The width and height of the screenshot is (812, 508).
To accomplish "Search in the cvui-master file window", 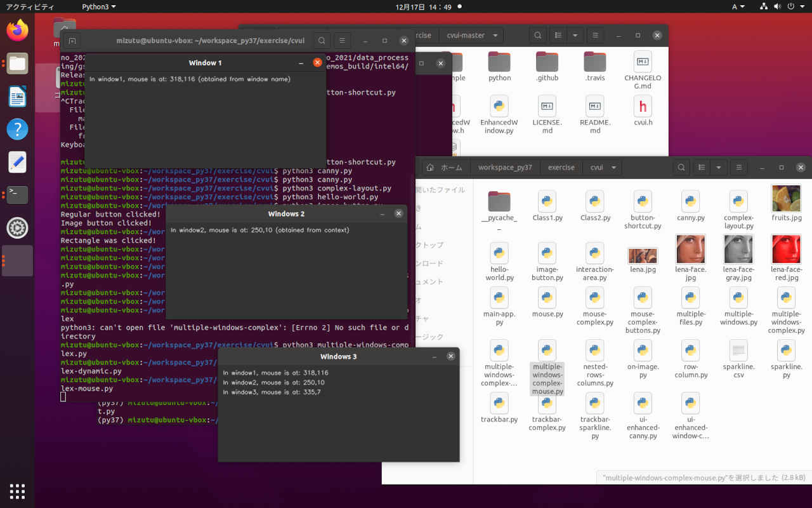I will click(x=537, y=36).
